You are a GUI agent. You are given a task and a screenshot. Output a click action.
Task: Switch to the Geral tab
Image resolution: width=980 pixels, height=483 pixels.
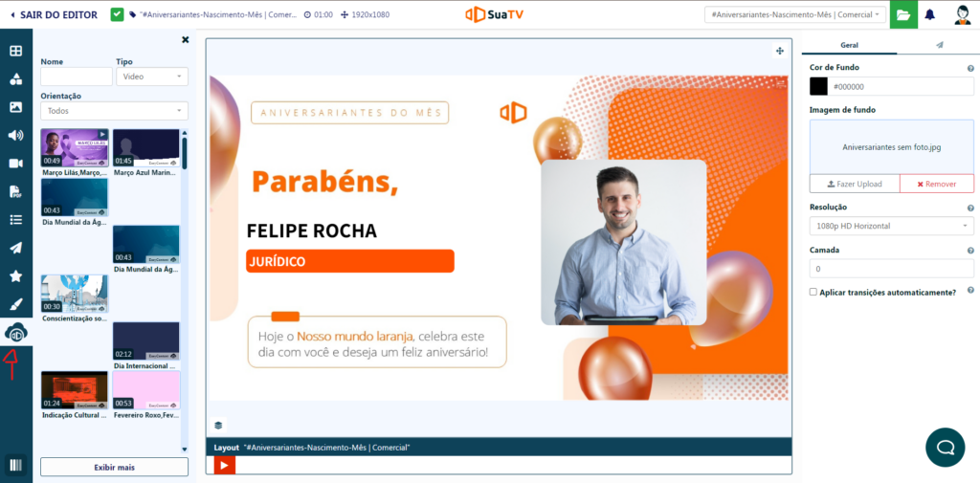(x=849, y=45)
